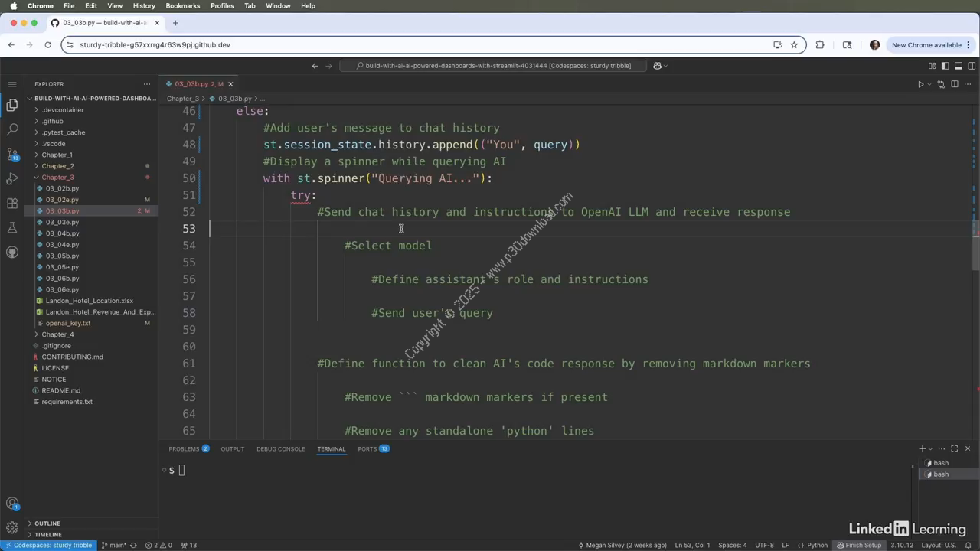
Task: Open run button dropdown arrow
Action: (929, 84)
